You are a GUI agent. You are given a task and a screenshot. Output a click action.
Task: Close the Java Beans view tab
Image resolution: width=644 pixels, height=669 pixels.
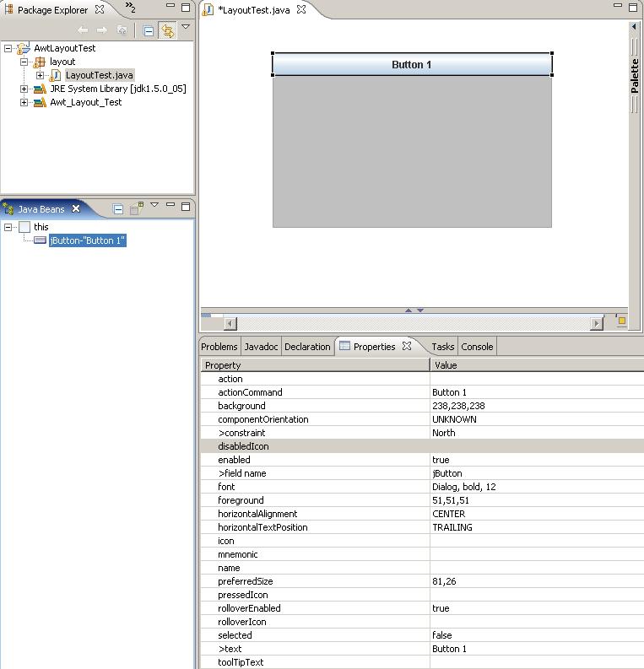point(75,208)
